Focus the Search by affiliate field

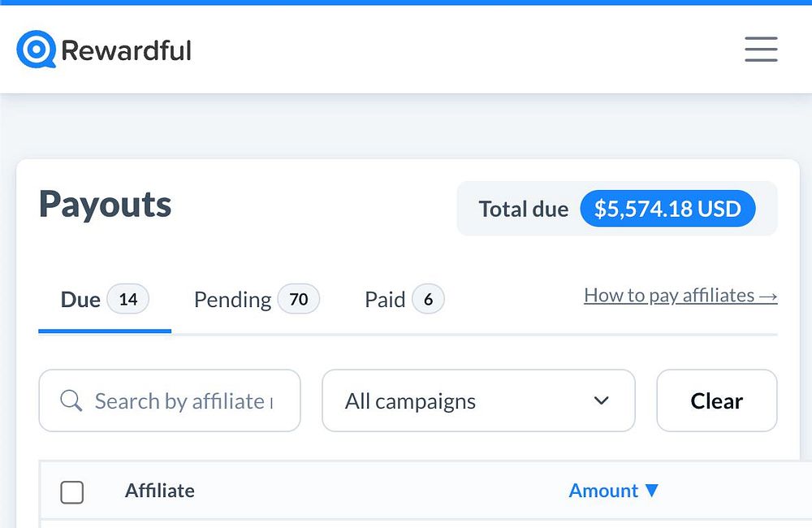click(x=183, y=401)
